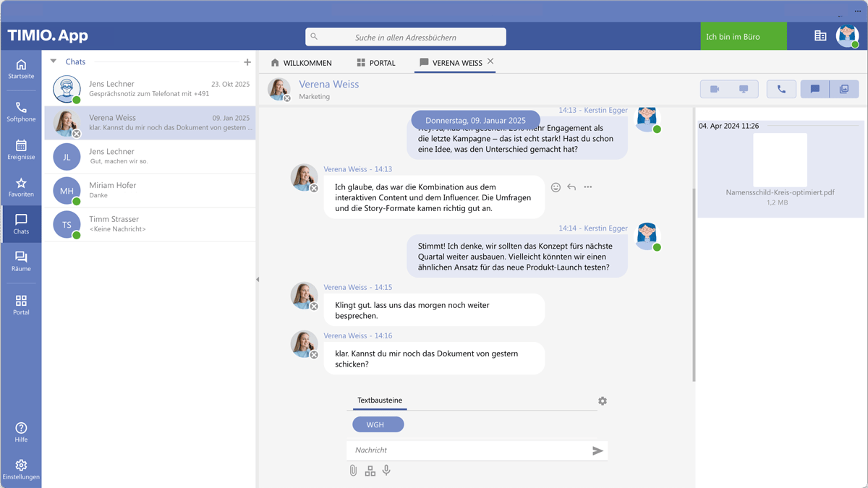Attach a file with the paperclip icon
The height and width of the screenshot is (488, 868).
coord(353,471)
